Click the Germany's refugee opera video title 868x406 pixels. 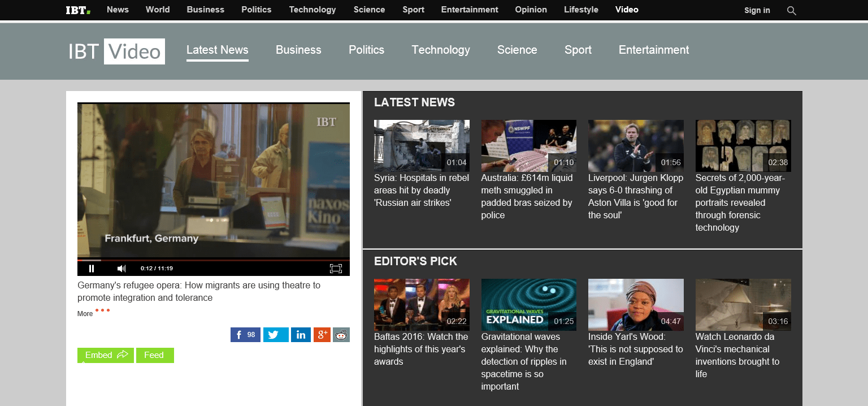tap(199, 292)
